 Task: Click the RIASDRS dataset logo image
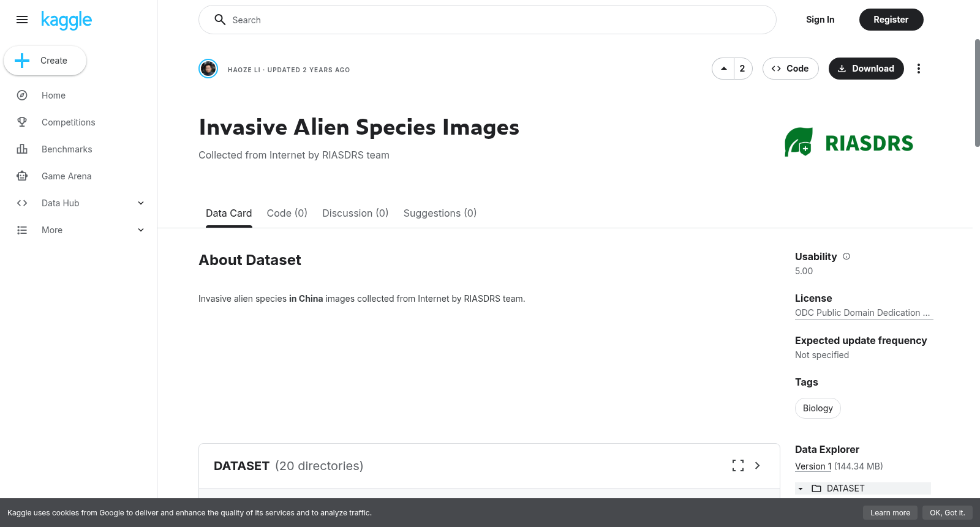[x=849, y=143]
